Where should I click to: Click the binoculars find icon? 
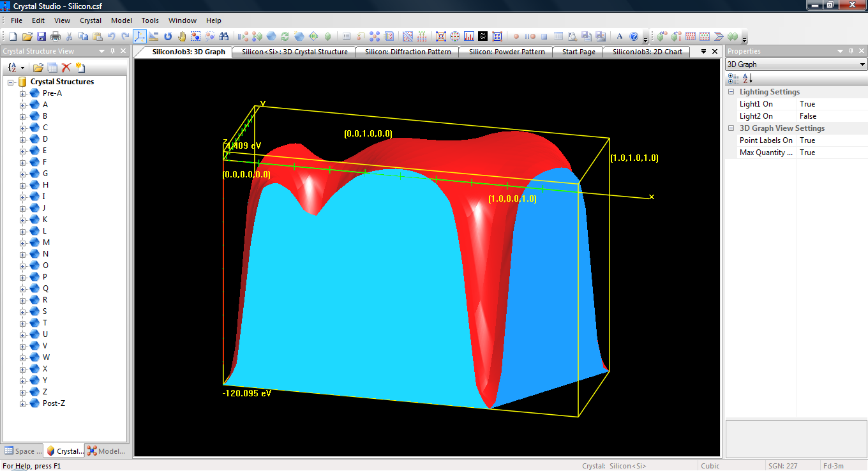pos(224,36)
